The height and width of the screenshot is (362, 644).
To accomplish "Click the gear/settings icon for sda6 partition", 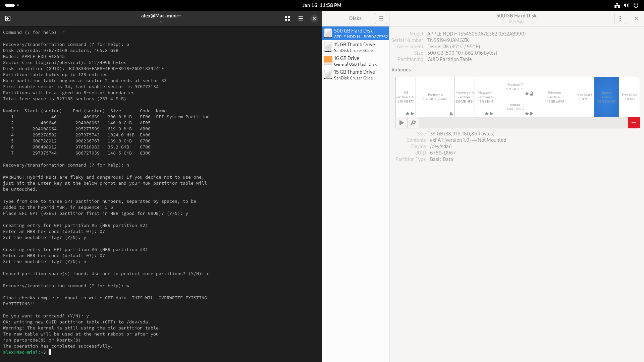I will click(x=413, y=122).
